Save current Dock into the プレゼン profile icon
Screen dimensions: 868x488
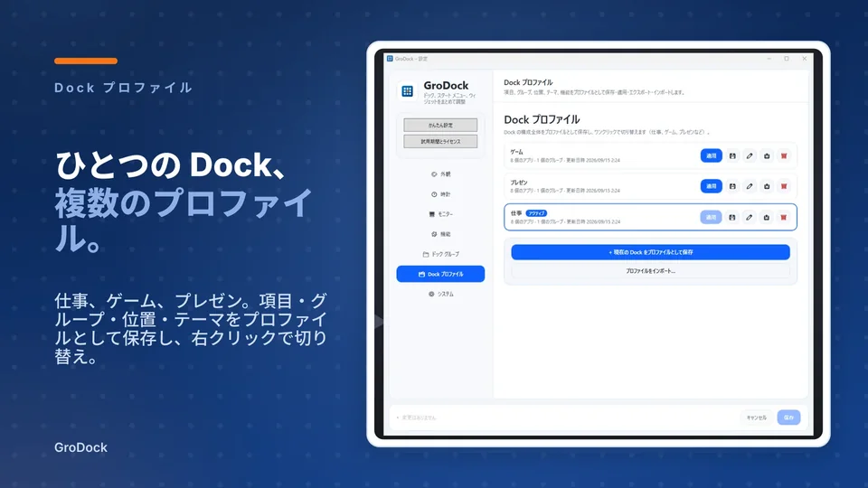732,186
